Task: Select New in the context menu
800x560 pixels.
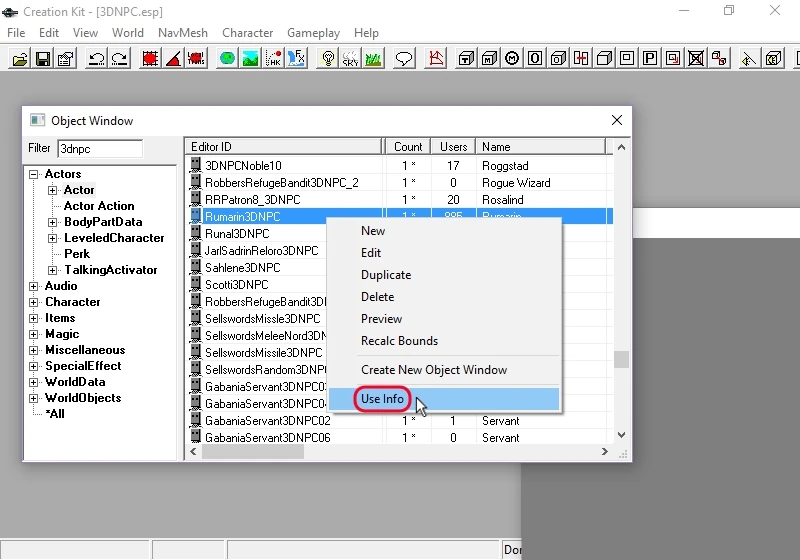Action: 444,231
